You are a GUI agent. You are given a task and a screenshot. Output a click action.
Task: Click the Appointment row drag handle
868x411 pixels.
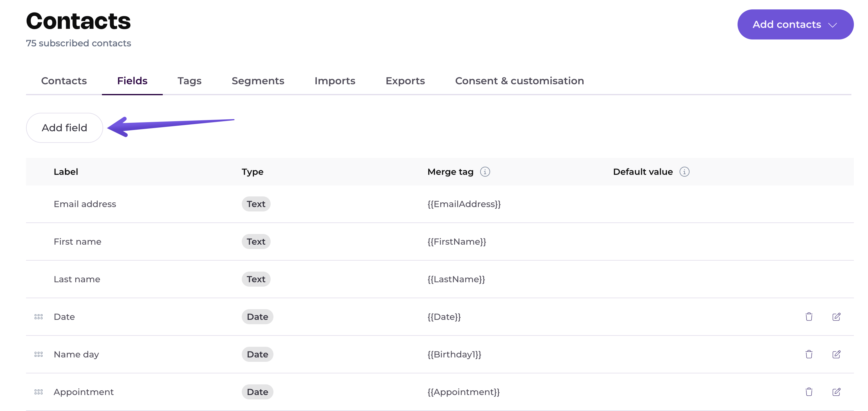(x=38, y=392)
